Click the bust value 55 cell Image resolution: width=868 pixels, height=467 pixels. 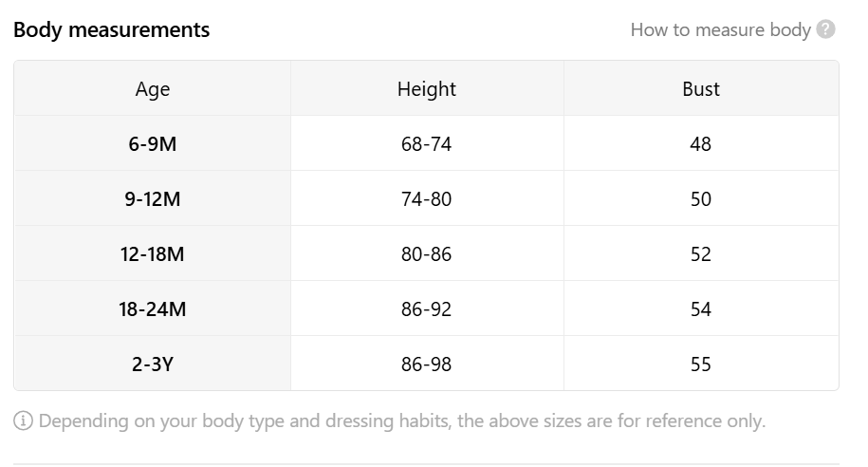(x=701, y=364)
